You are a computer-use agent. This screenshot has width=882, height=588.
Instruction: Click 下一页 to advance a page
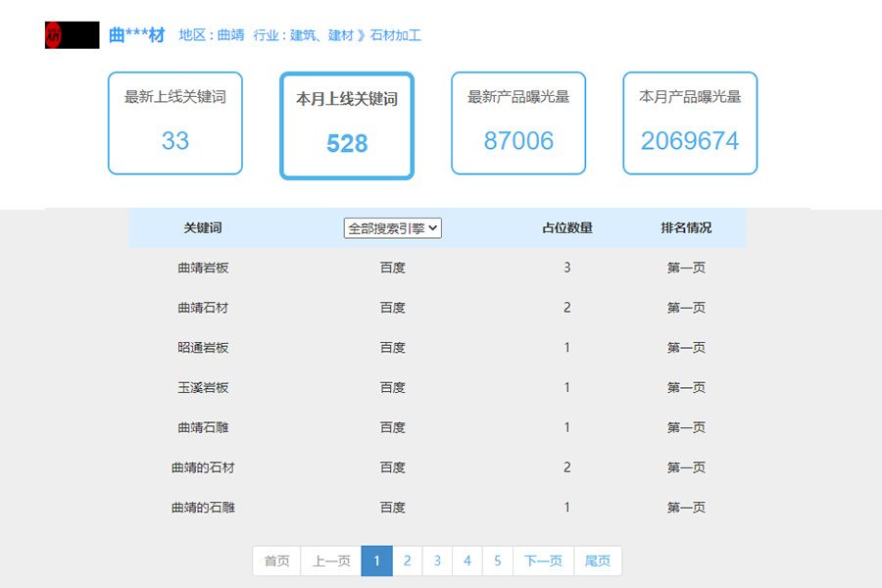point(543,561)
